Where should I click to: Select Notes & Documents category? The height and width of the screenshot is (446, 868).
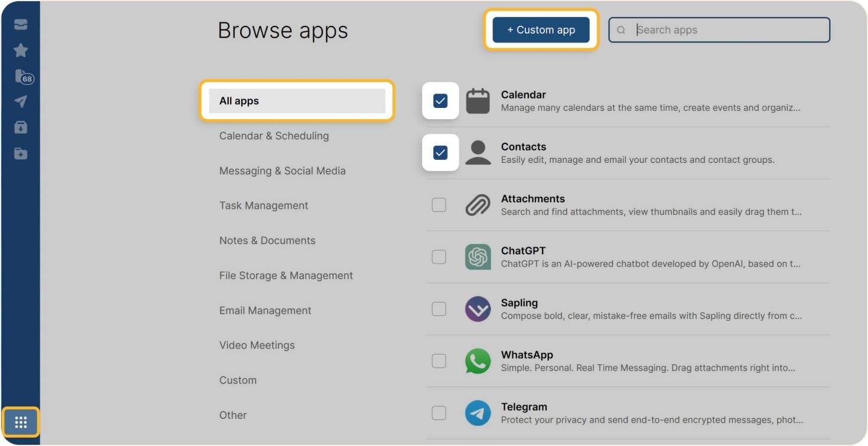pyautogui.click(x=267, y=240)
